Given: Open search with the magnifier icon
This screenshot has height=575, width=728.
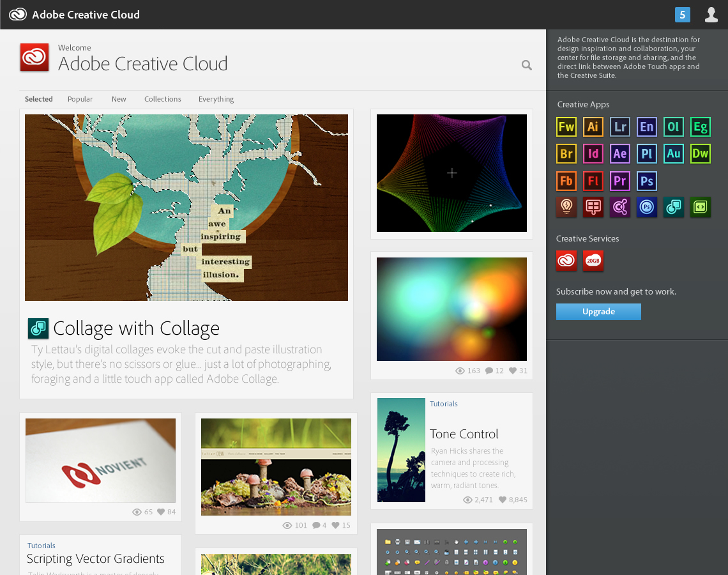Looking at the screenshot, I should click(x=526, y=65).
